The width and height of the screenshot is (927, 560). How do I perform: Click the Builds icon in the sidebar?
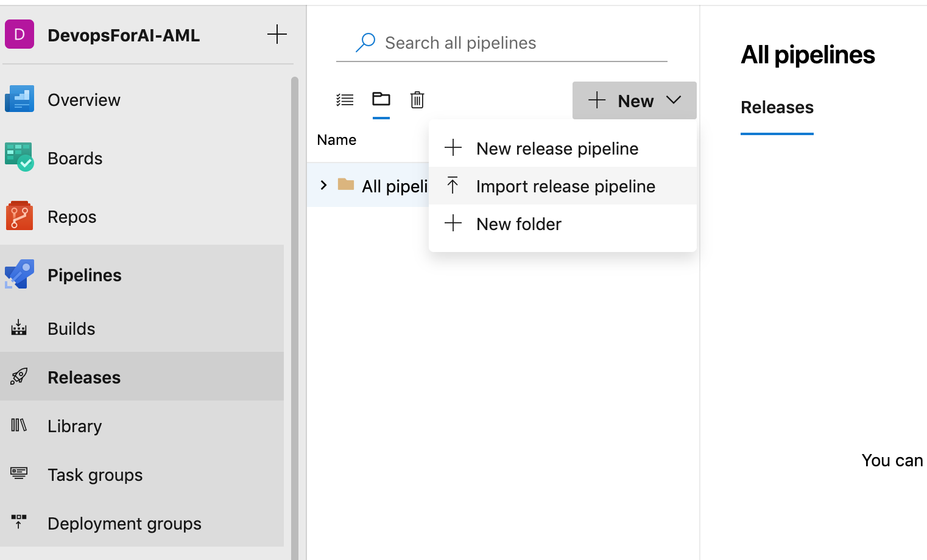[x=19, y=328]
